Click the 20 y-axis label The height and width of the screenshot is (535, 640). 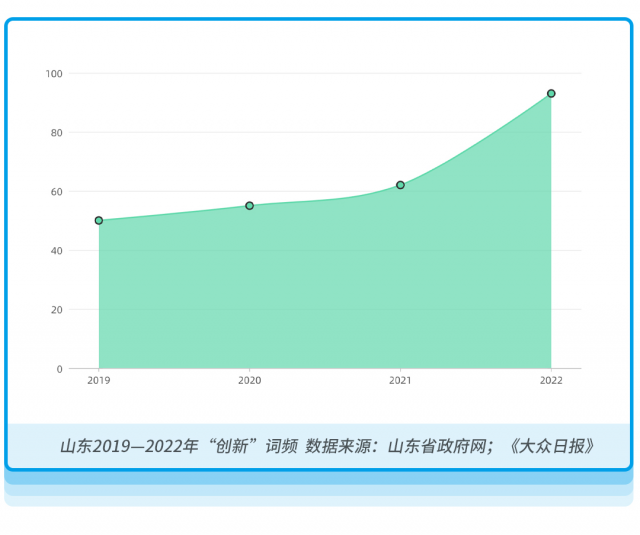[x=56, y=310]
